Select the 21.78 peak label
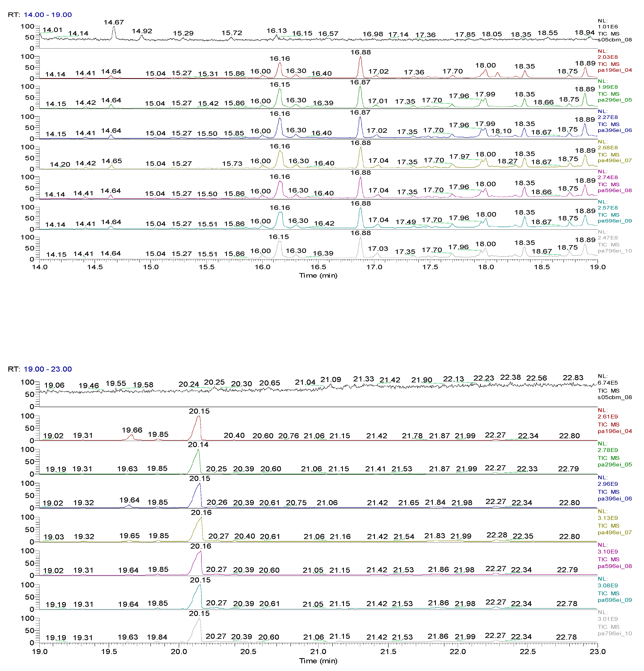The width and height of the screenshot is (644, 671). pos(412,436)
